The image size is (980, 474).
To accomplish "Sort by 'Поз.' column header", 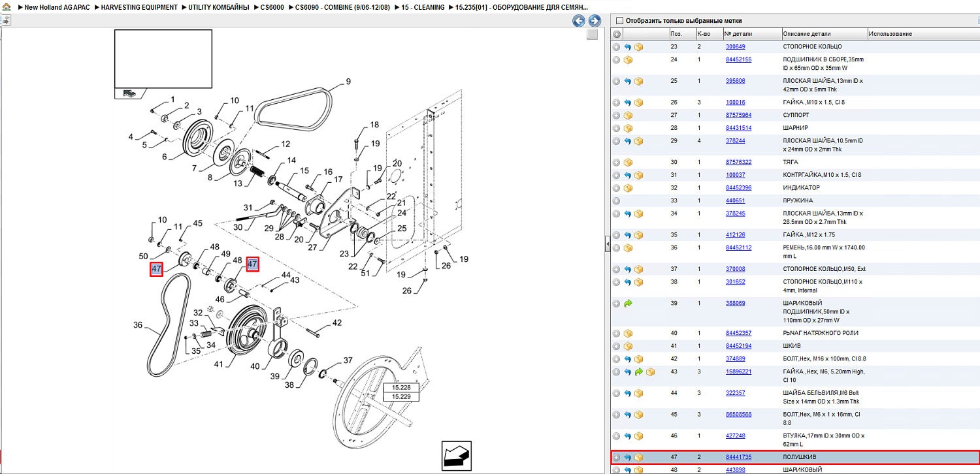I will coord(682,34).
